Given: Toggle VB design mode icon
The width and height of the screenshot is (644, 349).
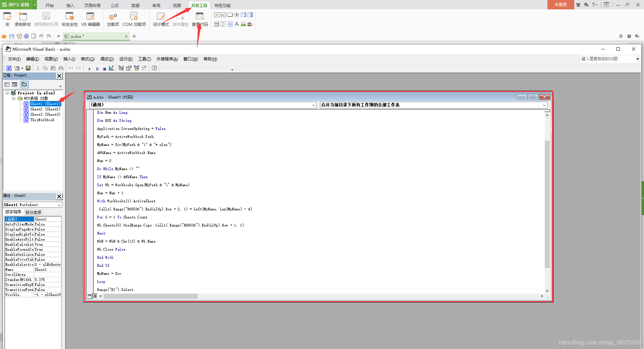Looking at the screenshot, I should pos(111,68).
